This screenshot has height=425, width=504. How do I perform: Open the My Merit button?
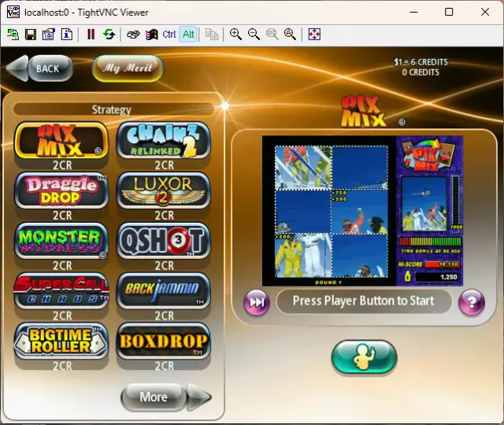click(x=128, y=68)
